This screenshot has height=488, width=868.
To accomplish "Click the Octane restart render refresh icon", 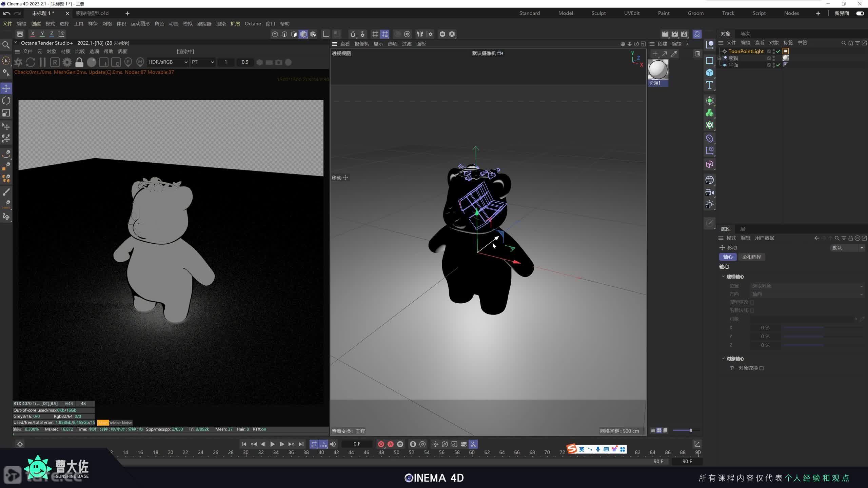I will [x=31, y=62].
